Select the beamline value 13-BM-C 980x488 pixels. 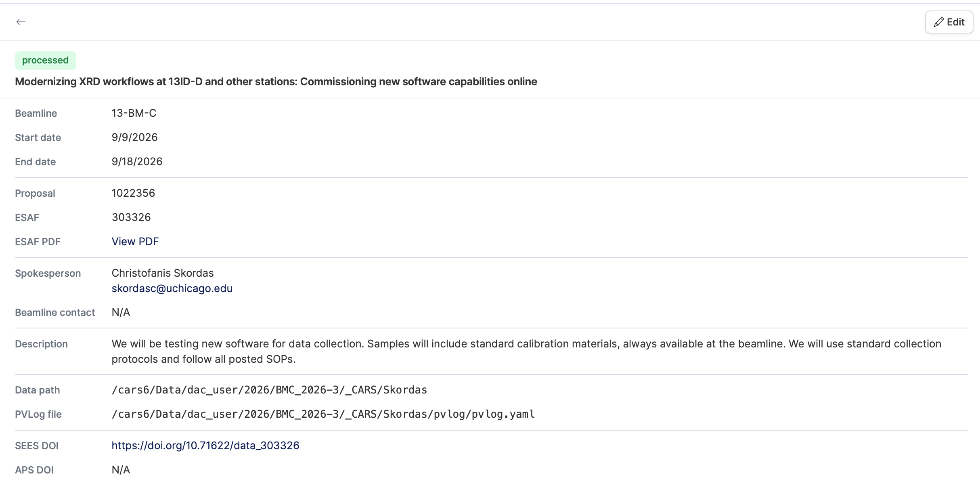pos(134,113)
